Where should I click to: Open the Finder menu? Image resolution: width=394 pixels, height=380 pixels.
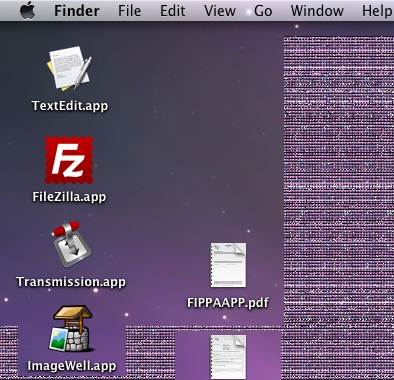[77, 11]
